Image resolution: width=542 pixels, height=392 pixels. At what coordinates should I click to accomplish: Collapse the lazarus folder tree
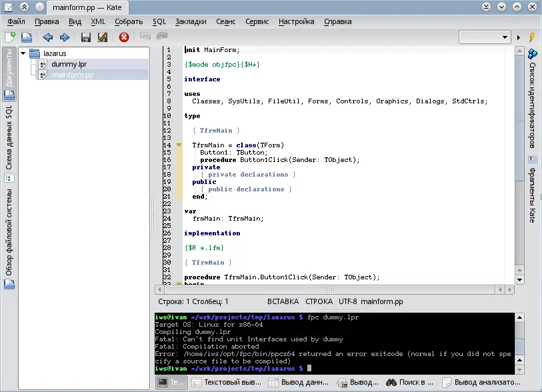[x=23, y=53]
